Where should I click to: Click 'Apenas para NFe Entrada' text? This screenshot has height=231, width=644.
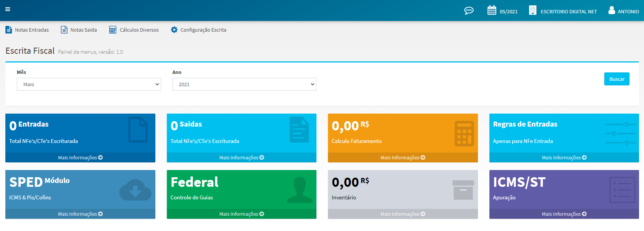click(x=523, y=141)
